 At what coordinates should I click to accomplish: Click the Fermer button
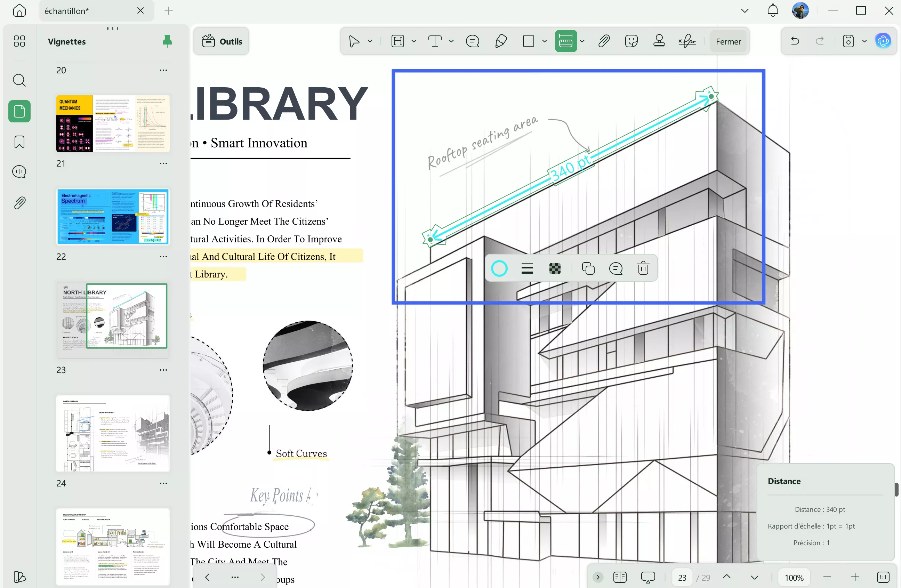[x=728, y=42]
